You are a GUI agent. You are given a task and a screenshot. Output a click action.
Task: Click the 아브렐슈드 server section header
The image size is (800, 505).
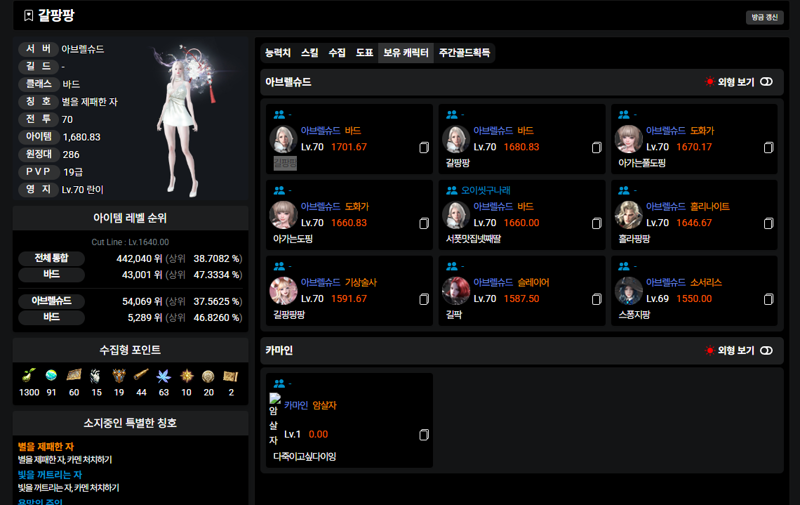[x=522, y=82]
